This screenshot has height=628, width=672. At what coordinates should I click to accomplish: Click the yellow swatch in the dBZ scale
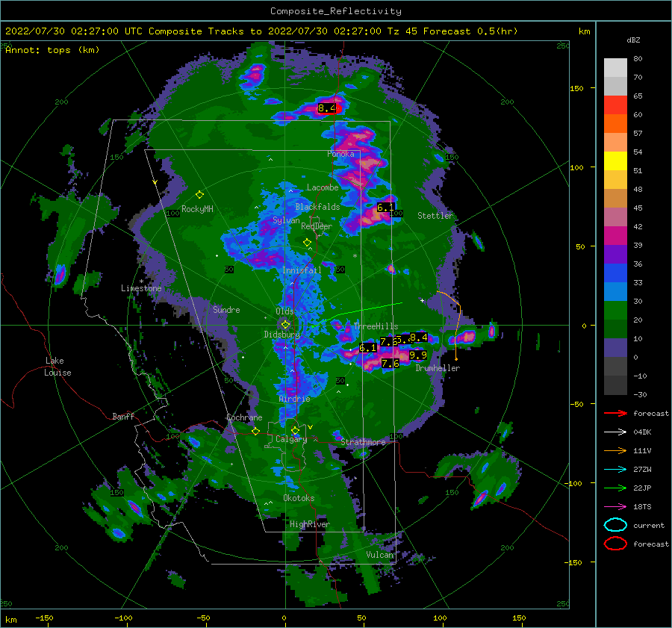[x=615, y=161]
